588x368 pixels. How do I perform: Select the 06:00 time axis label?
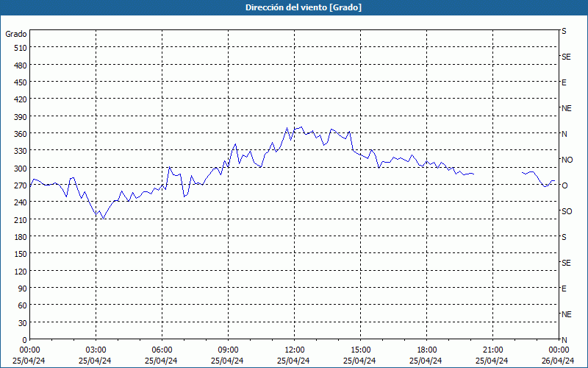click(x=162, y=350)
